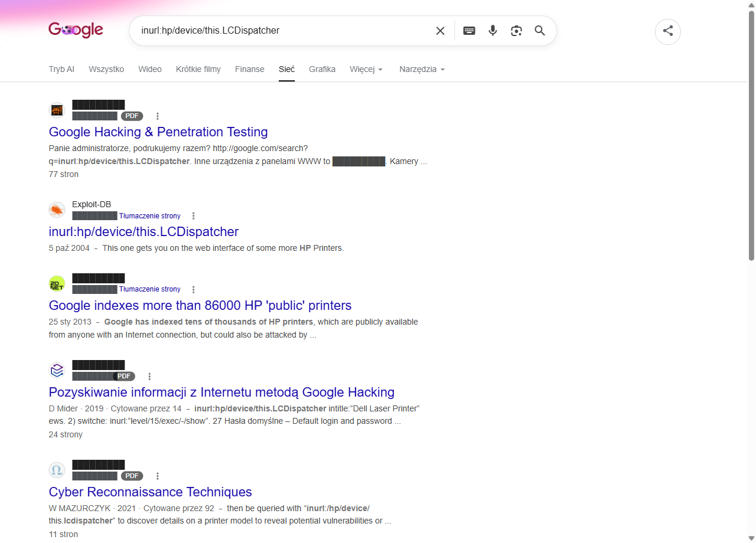Switch to Wszystko tab
The width and height of the screenshot is (756, 543).
coord(106,69)
